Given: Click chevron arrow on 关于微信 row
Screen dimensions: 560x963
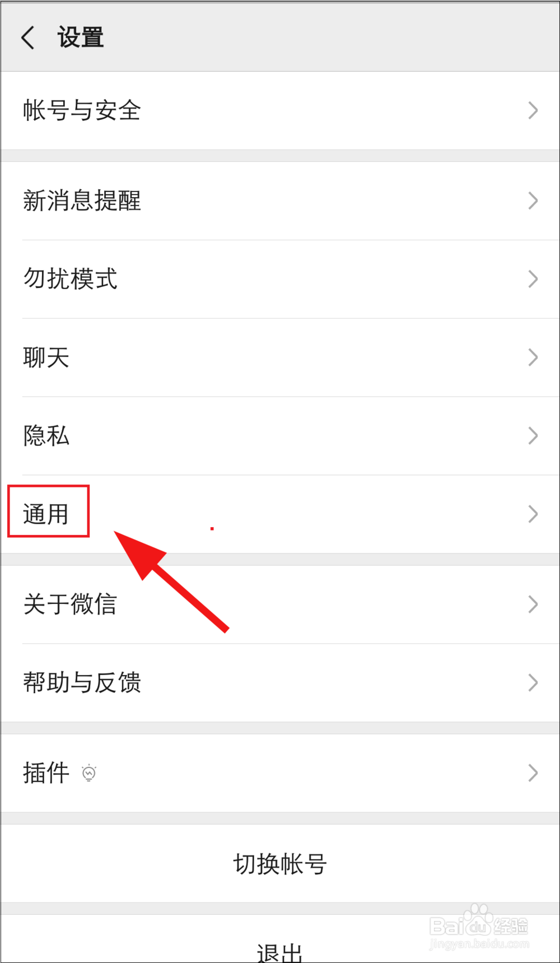Looking at the screenshot, I should (533, 604).
